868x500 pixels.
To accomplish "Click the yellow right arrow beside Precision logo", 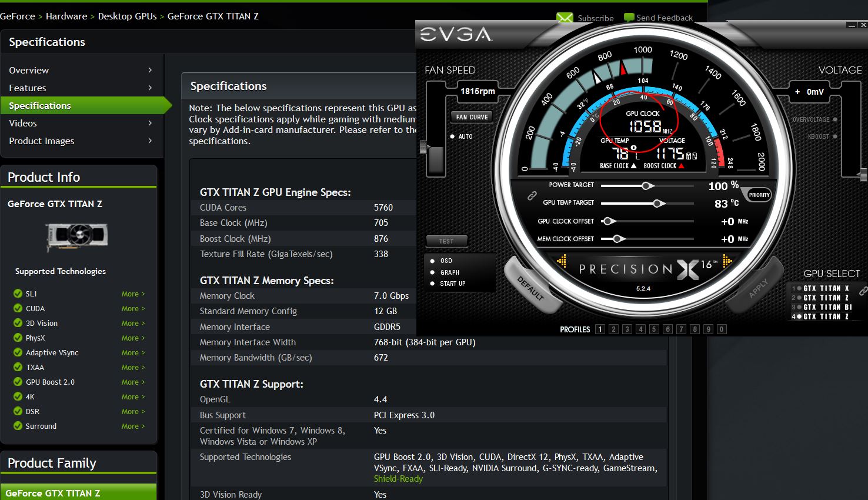I will pos(727,261).
